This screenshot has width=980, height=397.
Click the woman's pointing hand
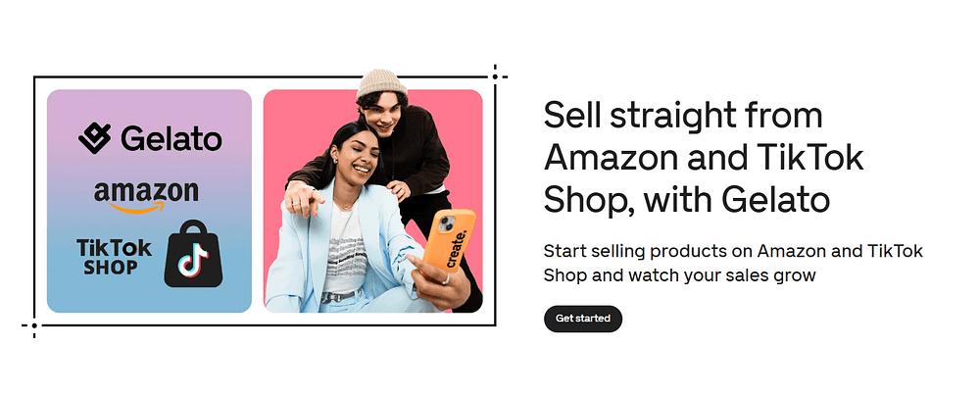point(303,199)
